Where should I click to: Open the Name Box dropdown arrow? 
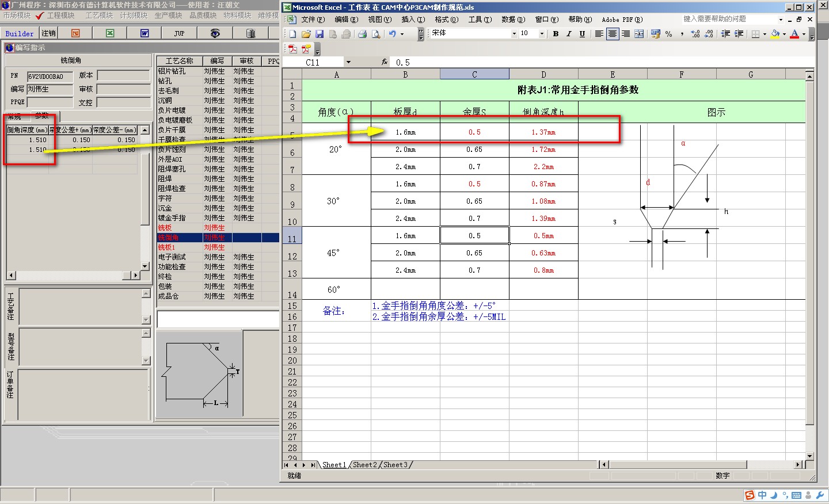(348, 62)
